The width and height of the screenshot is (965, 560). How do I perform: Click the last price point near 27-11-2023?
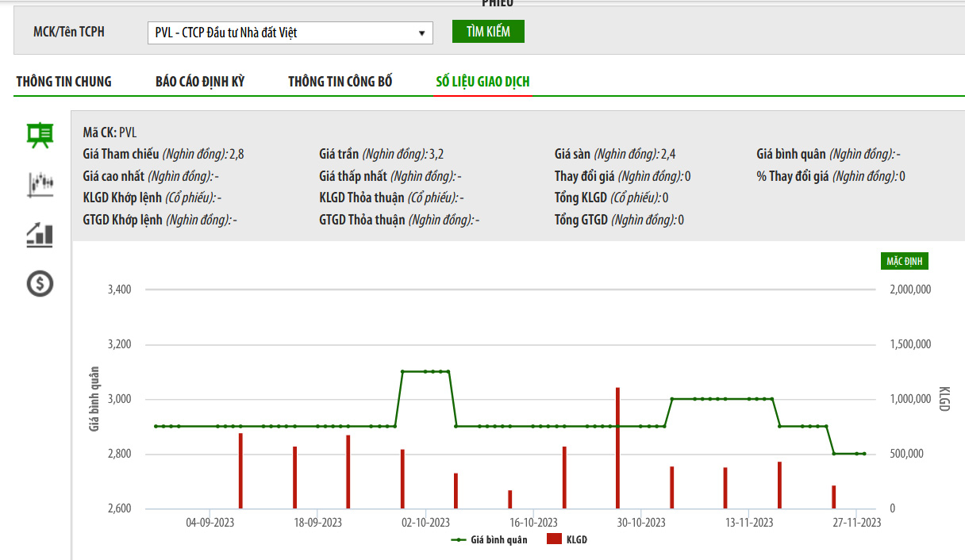point(864,454)
